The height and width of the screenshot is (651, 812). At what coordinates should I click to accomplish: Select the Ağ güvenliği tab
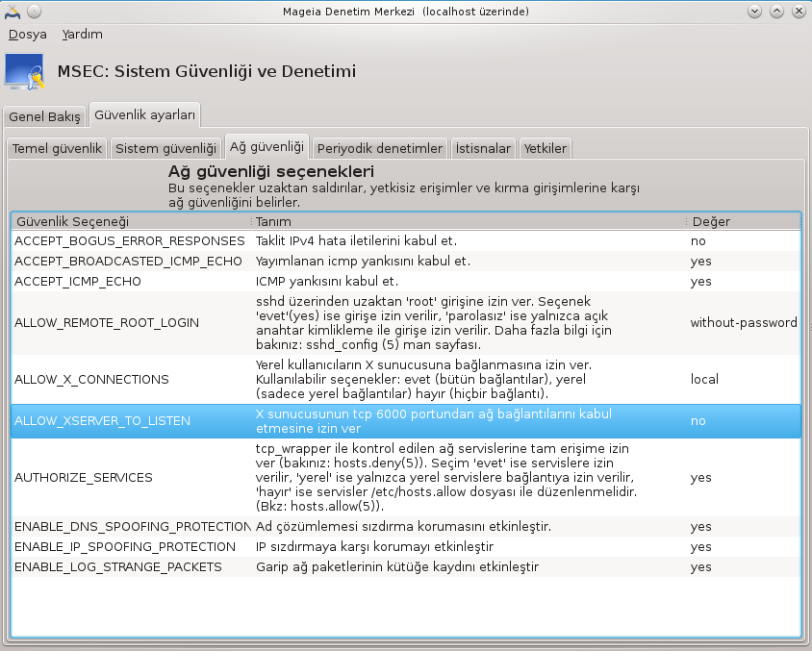point(266,147)
